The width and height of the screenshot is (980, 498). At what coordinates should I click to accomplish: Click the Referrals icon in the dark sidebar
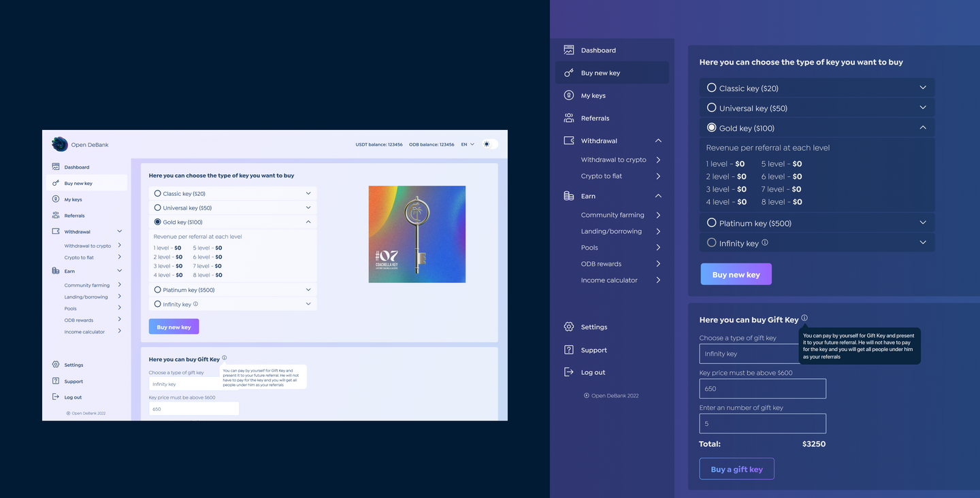click(569, 118)
